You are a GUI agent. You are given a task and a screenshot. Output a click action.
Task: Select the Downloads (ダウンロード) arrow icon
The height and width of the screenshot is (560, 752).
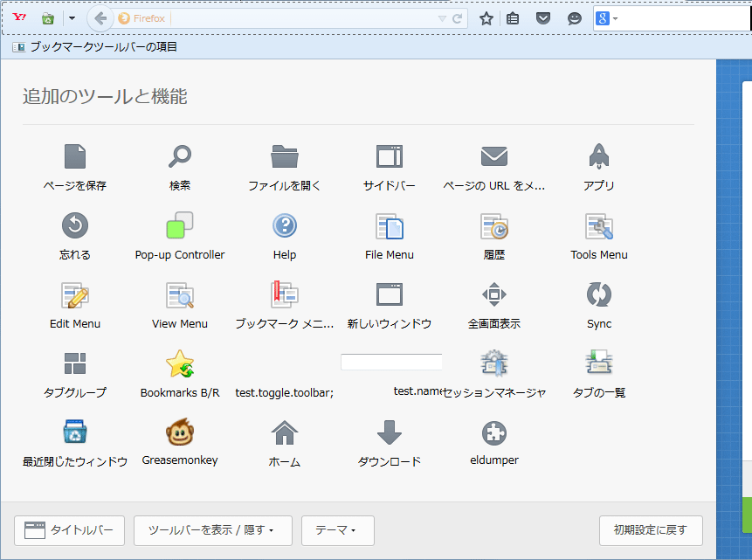click(389, 432)
